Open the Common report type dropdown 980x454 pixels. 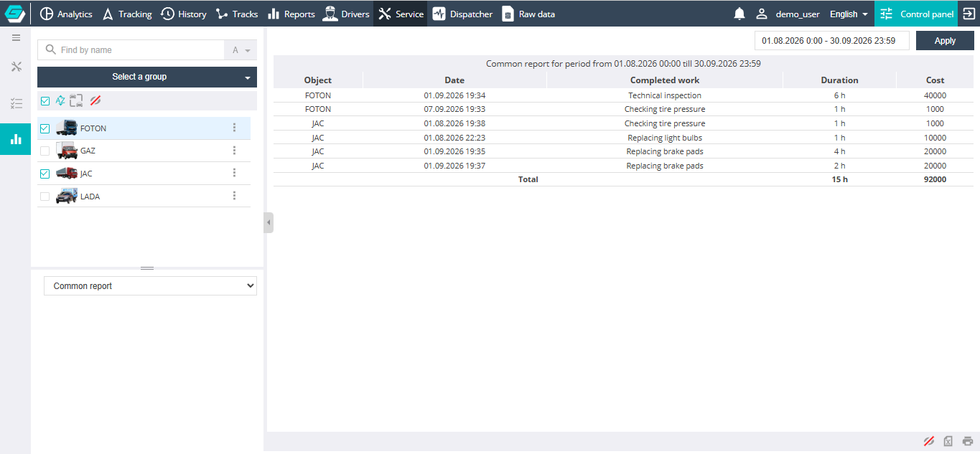150,285
